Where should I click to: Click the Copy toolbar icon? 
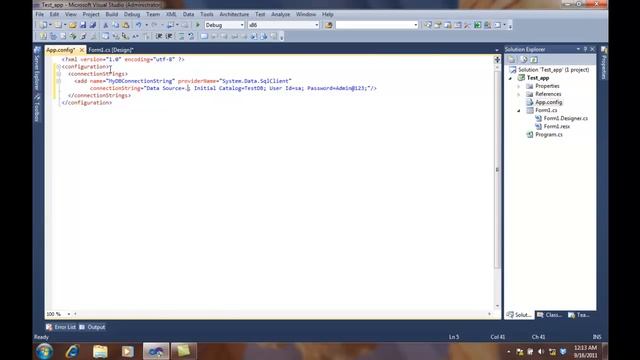[116, 25]
